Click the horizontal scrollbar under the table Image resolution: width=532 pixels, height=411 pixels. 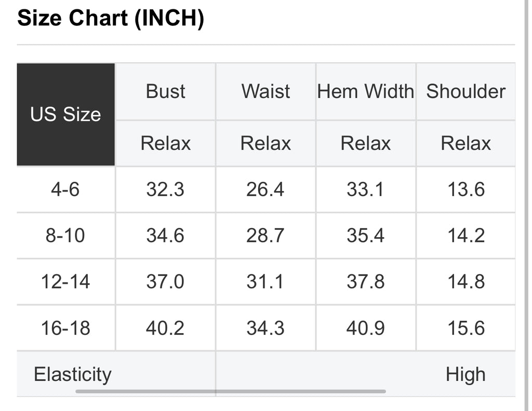[x=230, y=391]
